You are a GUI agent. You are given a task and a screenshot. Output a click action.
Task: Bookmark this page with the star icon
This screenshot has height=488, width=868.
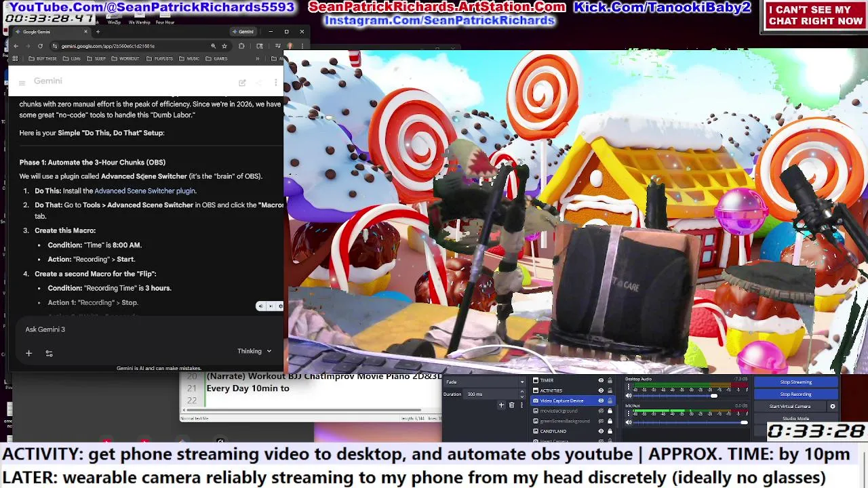pos(224,46)
